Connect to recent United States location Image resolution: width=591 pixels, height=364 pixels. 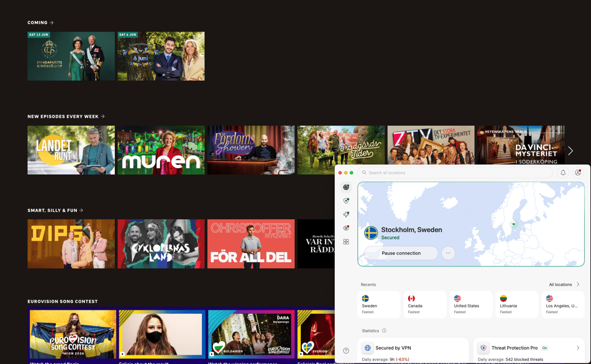click(x=471, y=305)
